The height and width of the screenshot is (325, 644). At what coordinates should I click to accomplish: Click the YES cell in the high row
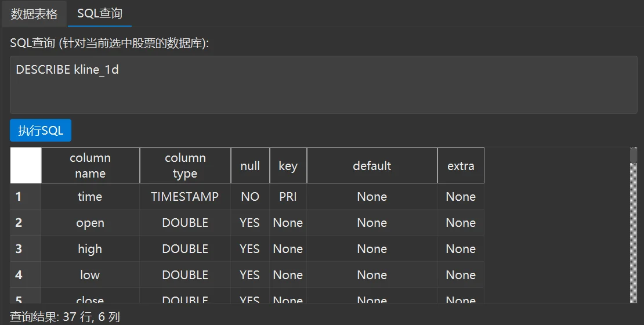(250, 248)
